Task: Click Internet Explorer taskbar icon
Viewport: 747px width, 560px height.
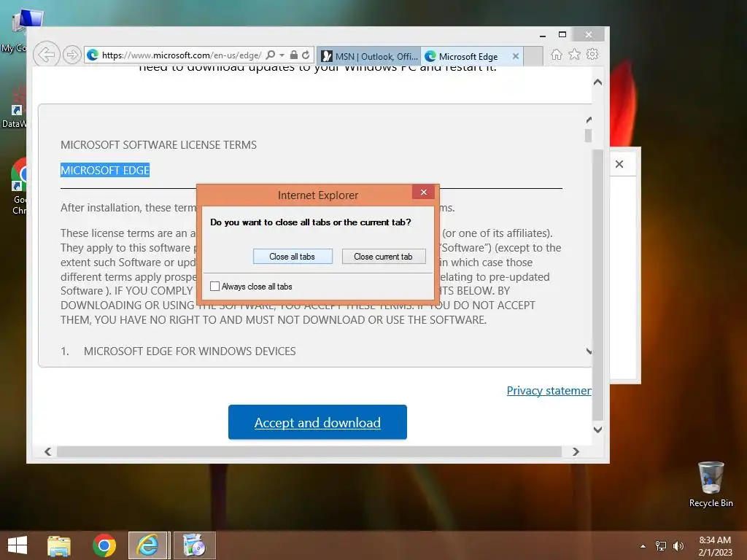Action: point(147,545)
